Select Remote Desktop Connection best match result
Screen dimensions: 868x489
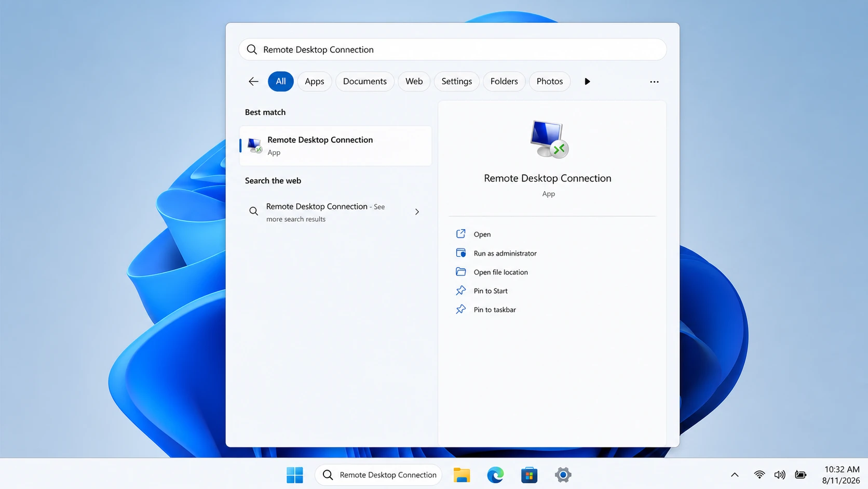pos(335,146)
